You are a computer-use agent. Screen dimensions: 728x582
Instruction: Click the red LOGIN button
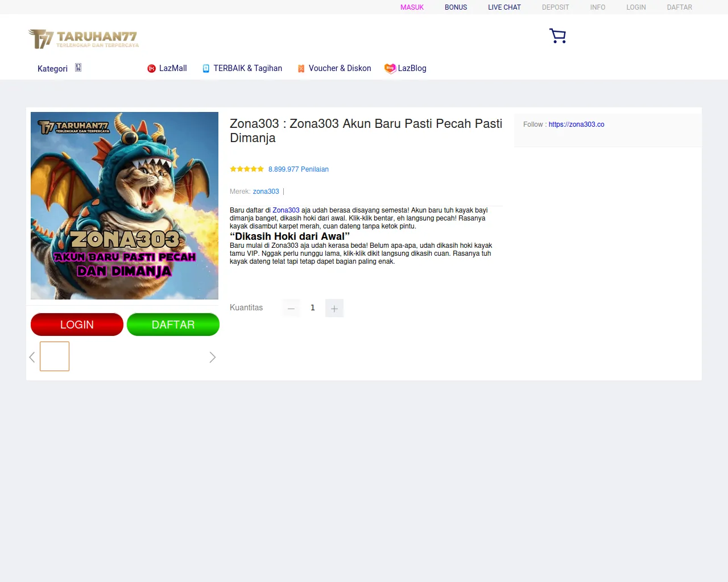coord(77,325)
